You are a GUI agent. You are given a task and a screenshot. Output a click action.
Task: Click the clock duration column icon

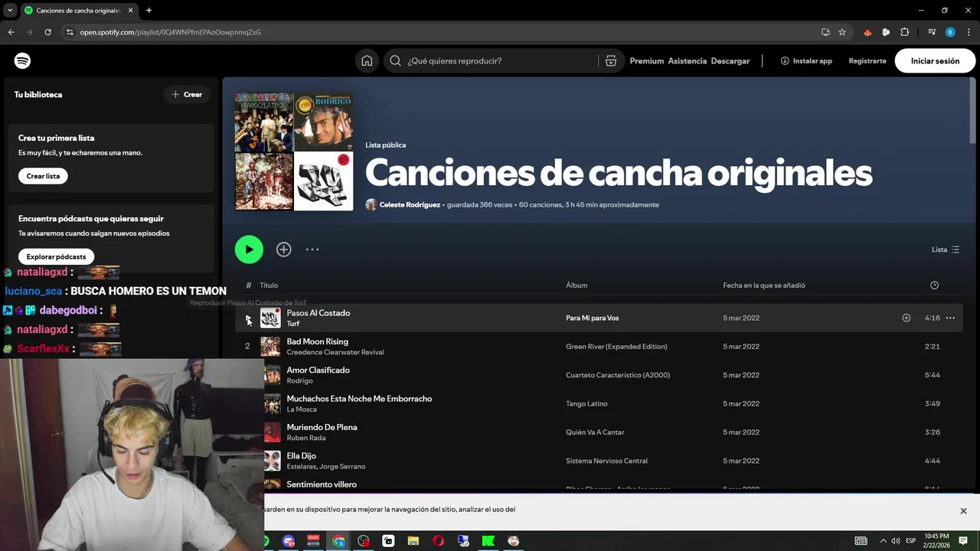934,285
